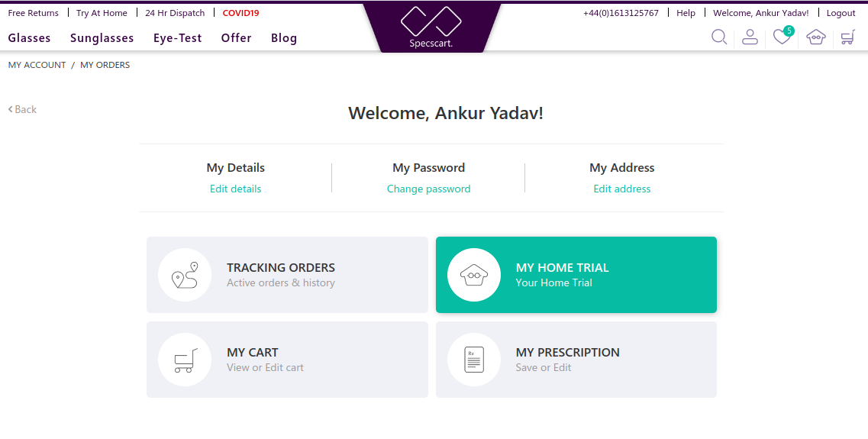
Task: View wishlist heart icon with badge
Action: tap(782, 36)
